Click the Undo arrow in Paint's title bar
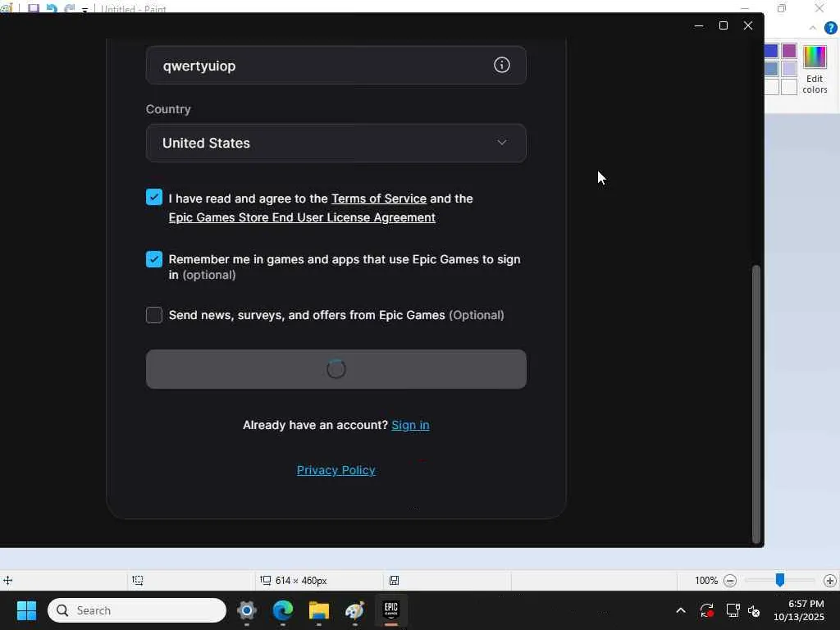This screenshot has height=630, width=840. click(52, 8)
